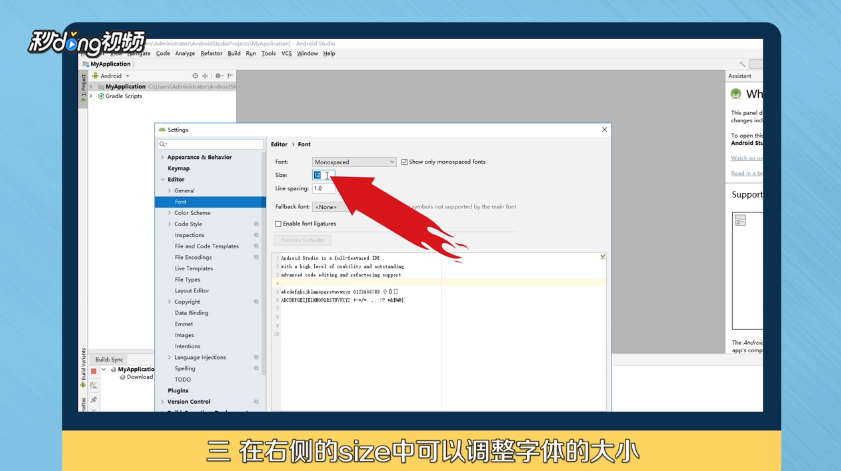Click the Size input field

click(324, 175)
